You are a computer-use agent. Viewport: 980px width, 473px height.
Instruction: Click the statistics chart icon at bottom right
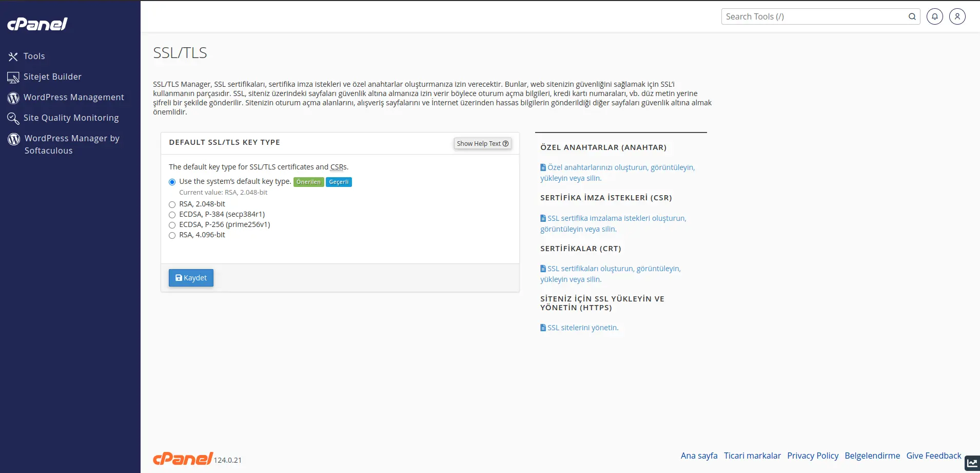[x=972, y=463]
